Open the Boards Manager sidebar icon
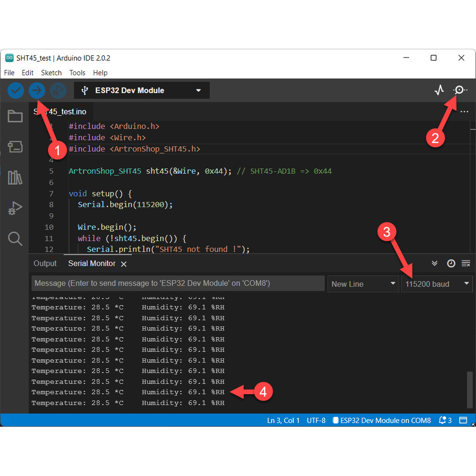Image resolution: width=476 pixels, height=476 pixels. pyautogui.click(x=15, y=147)
